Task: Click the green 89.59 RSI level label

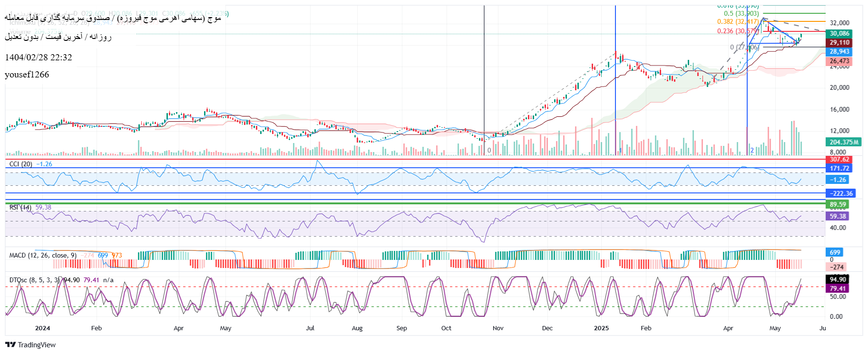Action: 838,204
